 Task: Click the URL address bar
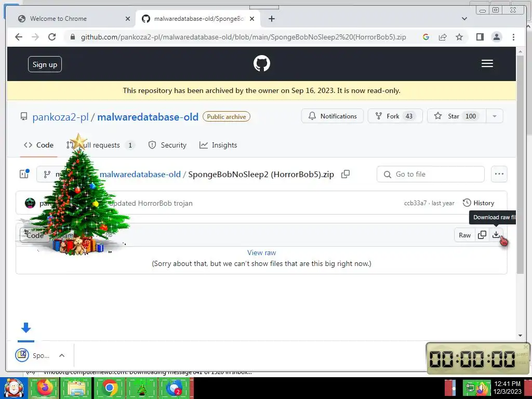[243, 37]
